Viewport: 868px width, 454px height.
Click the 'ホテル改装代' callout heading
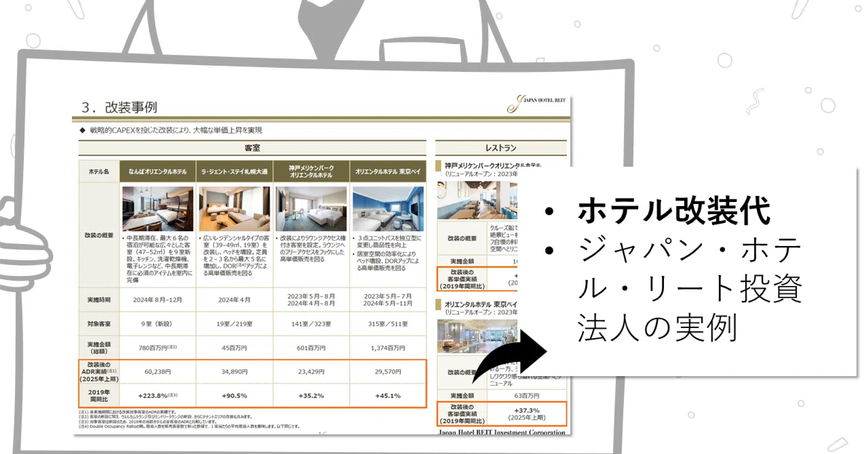tap(674, 211)
